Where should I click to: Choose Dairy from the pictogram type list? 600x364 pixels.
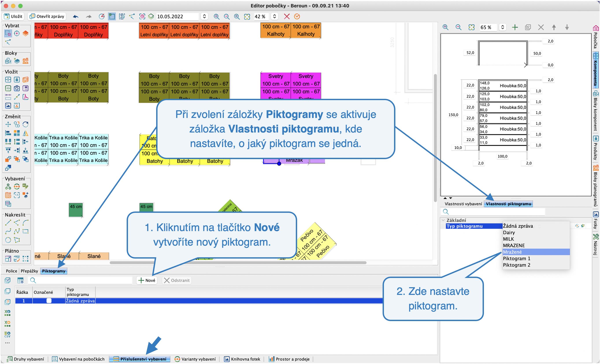click(x=536, y=232)
